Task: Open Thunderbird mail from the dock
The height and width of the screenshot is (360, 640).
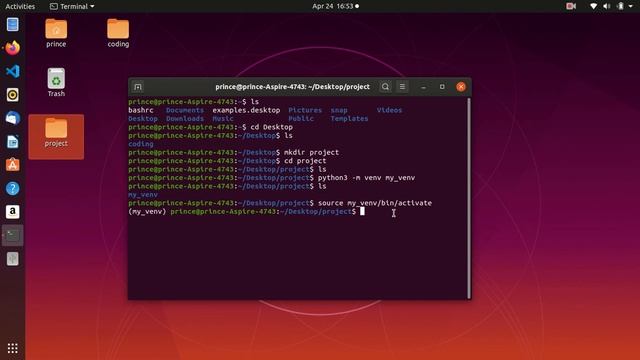Action: pos(13,118)
